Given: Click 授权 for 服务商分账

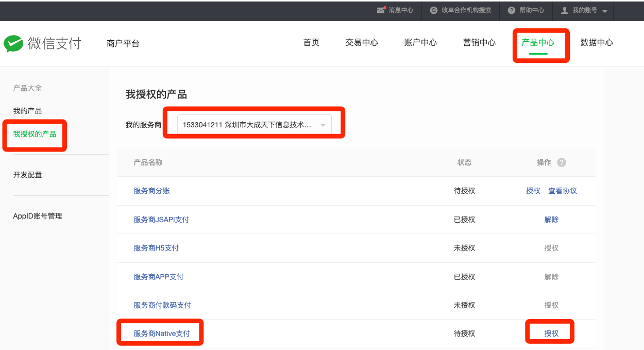Looking at the screenshot, I should pos(533,191).
